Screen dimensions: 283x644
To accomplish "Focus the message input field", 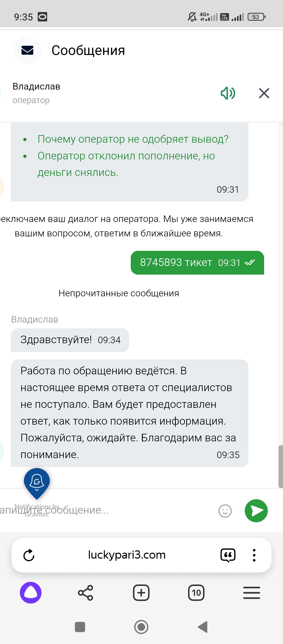I will click(105, 510).
